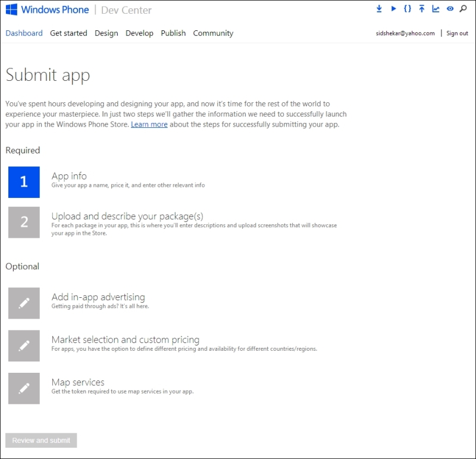Click the Required section label
The width and height of the screenshot is (476, 459).
pyautogui.click(x=23, y=150)
